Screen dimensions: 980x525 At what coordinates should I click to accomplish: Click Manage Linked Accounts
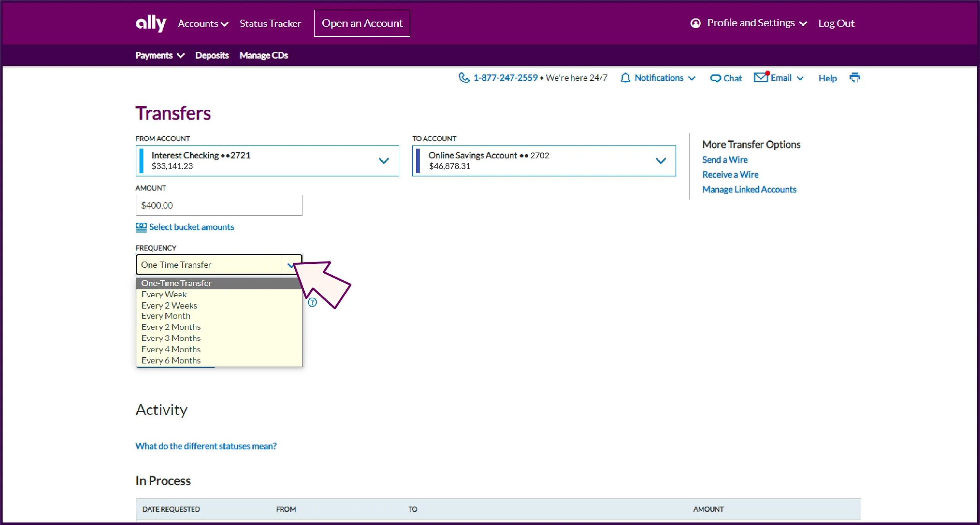[749, 189]
